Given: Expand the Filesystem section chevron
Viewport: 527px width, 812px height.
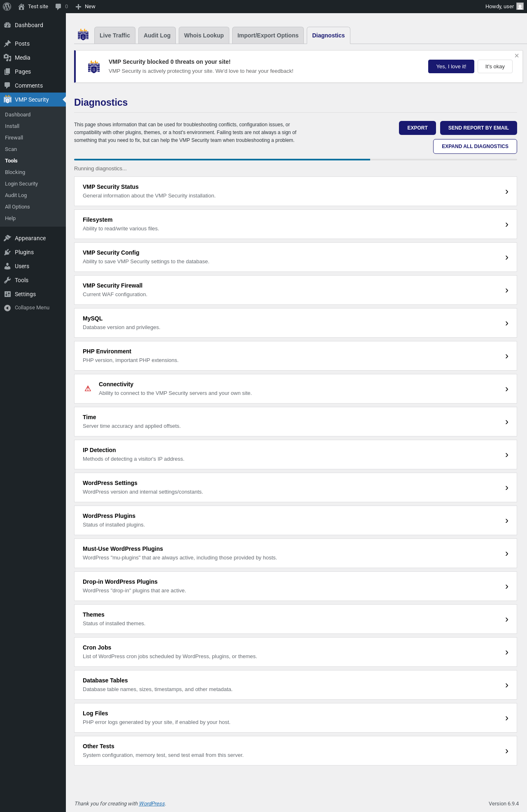Looking at the screenshot, I should click(x=507, y=225).
